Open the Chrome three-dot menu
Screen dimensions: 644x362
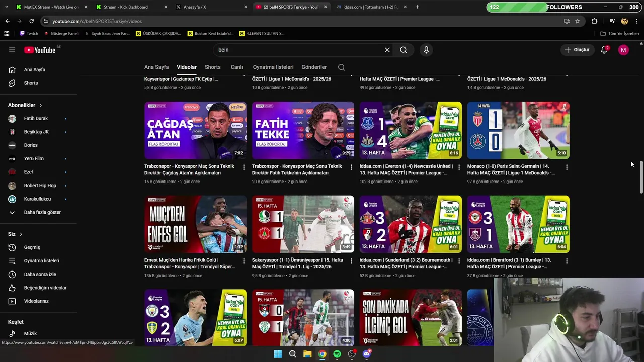click(x=637, y=21)
